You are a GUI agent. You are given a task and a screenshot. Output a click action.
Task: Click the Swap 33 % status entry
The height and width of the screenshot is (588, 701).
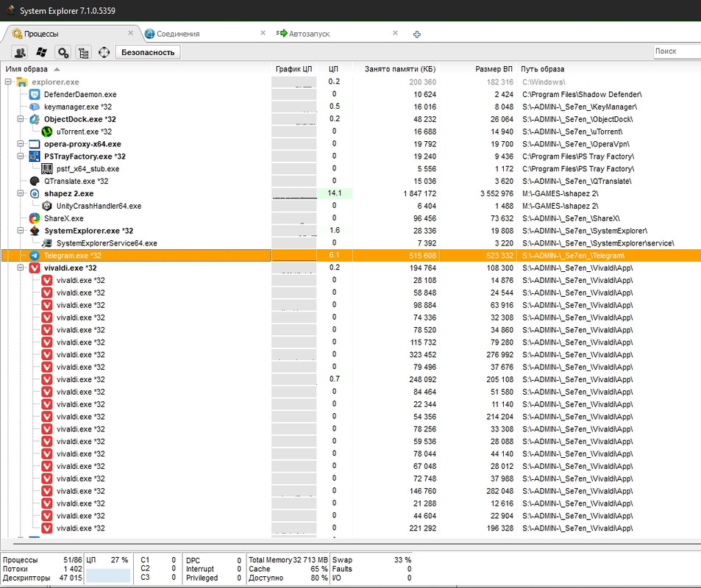click(x=371, y=560)
